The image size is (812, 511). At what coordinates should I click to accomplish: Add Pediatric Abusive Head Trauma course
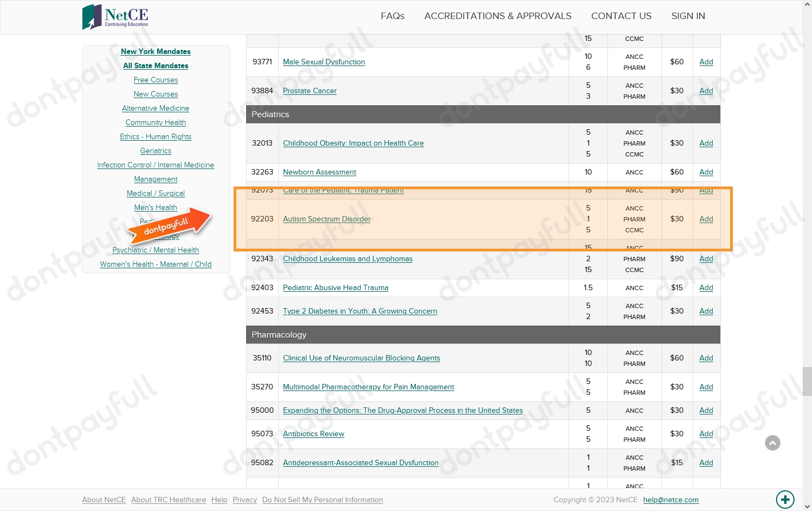pos(706,287)
